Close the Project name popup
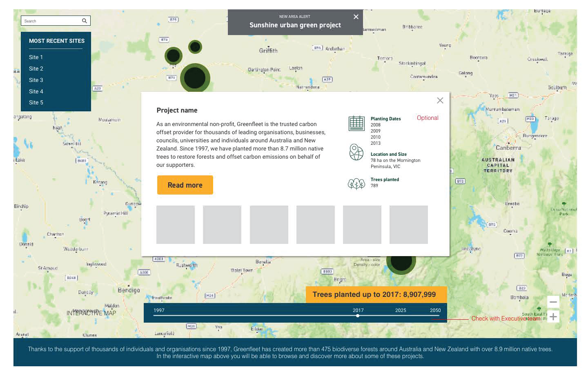 coord(440,100)
